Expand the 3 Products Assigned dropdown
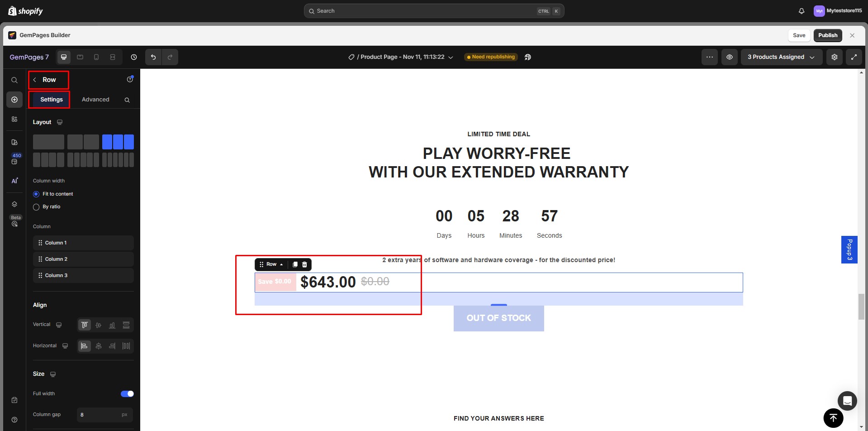 point(781,57)
